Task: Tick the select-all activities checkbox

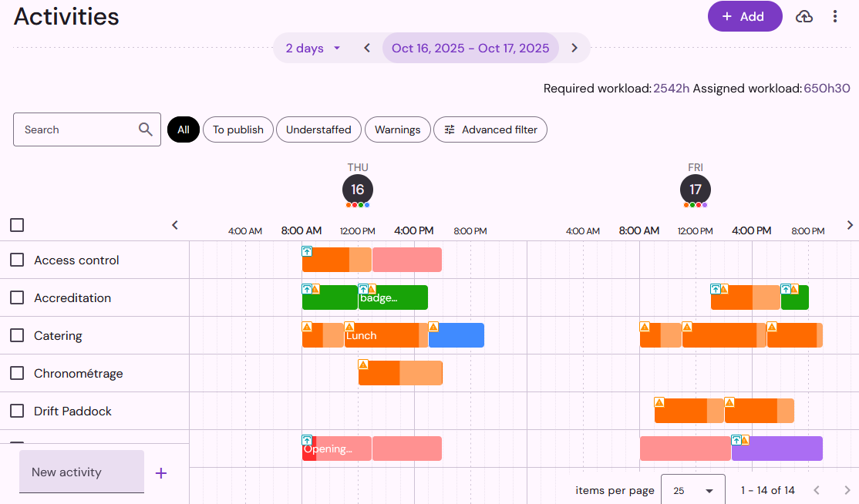Action: click(x=17, y=225)
